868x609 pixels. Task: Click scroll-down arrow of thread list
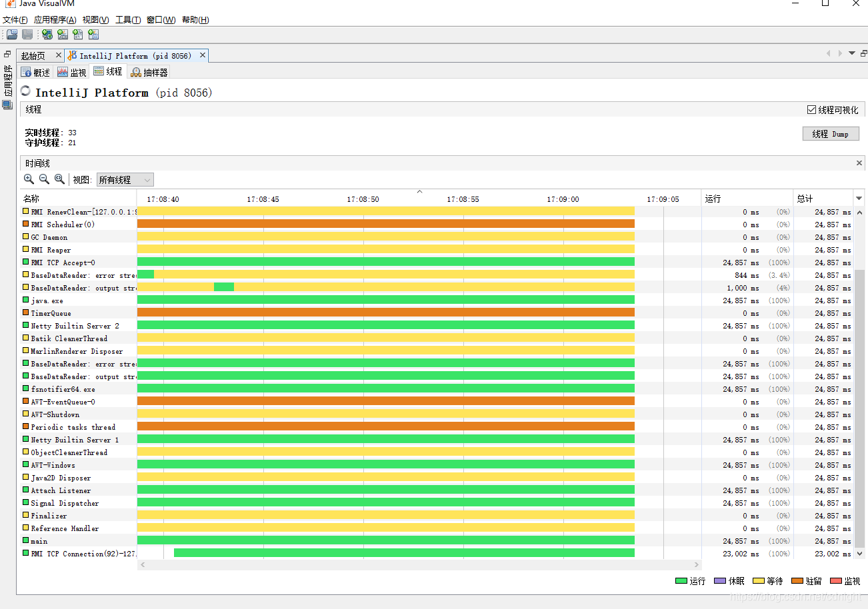pyautogui.click(x=860, y=553)
